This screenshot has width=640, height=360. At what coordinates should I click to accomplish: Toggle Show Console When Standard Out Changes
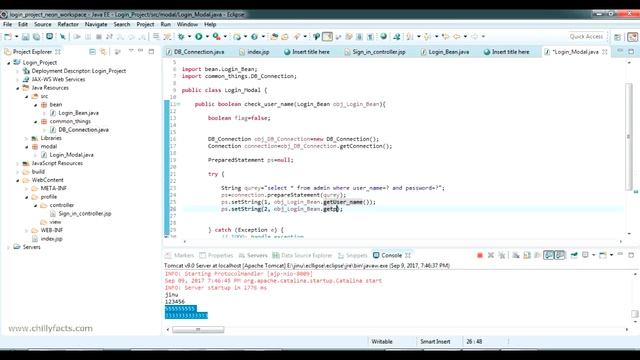click(x=549, y=256)
